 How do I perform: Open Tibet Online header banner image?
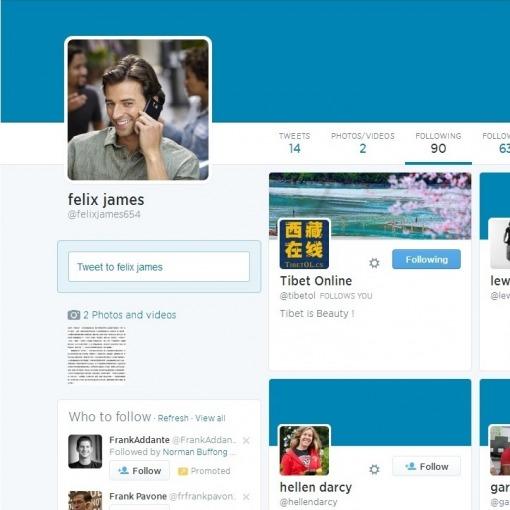point(370,206)
